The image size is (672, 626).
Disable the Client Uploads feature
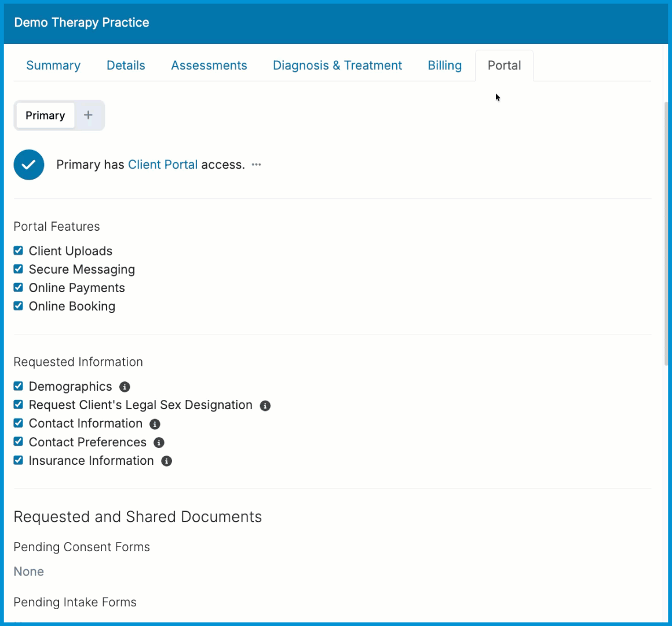pyautogui.click(x=17, y=250)
